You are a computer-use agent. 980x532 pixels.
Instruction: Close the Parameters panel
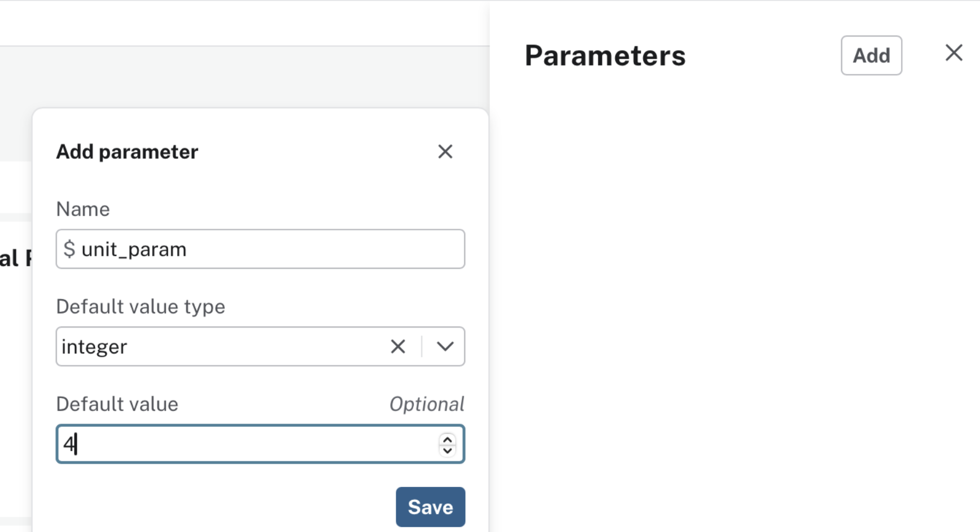(954, 53)
